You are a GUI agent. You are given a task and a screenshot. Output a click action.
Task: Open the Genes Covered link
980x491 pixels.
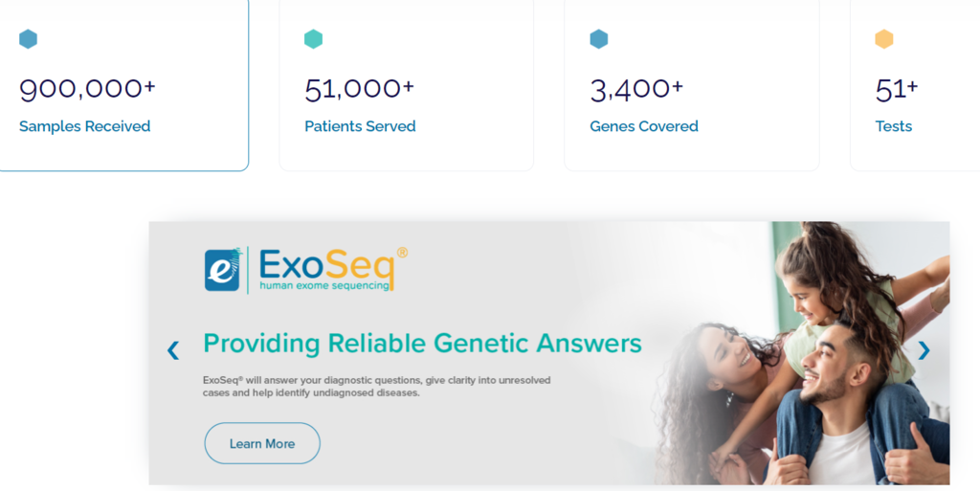[x=644, y=126]
